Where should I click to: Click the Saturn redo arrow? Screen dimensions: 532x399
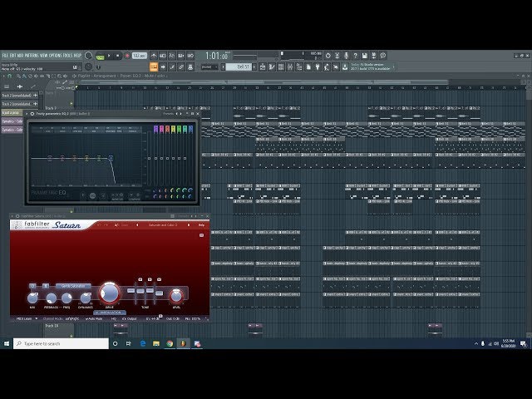point(106,225)
